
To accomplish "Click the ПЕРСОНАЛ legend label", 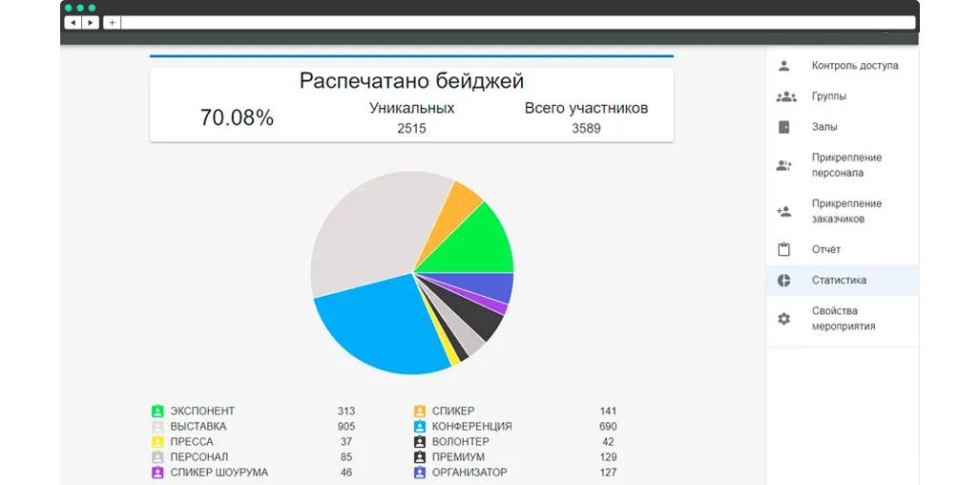I will [x=199, y=457].
